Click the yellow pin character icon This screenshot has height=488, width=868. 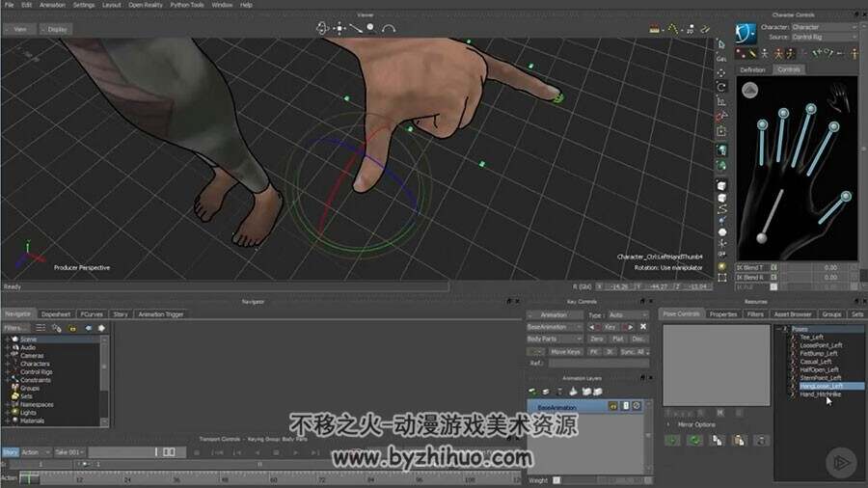854,54
